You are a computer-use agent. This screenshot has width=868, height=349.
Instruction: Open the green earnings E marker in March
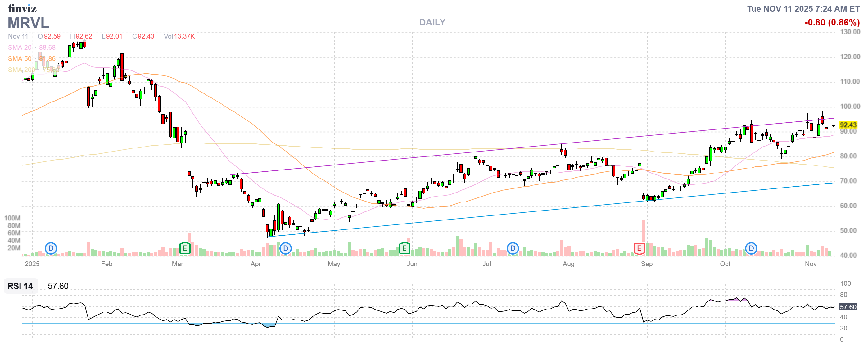(185, 248)
